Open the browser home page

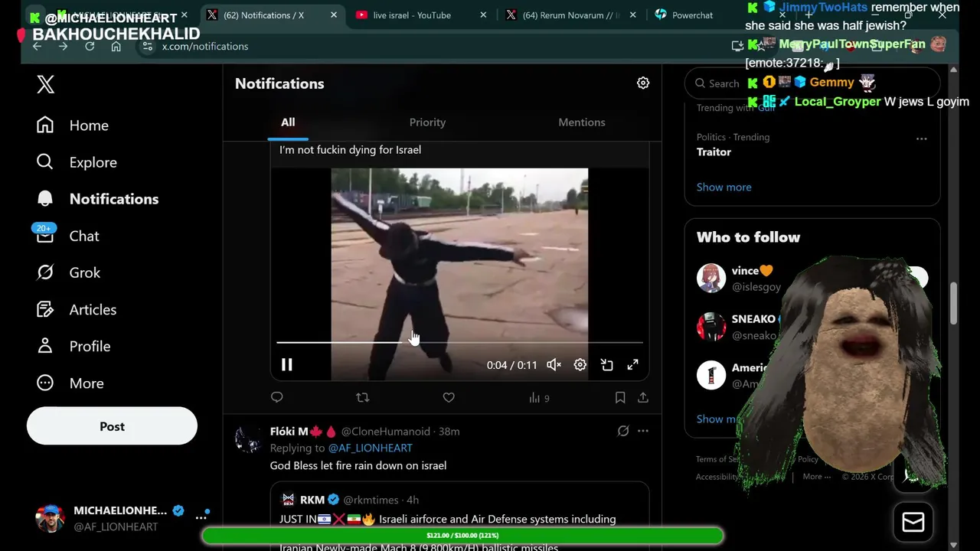click(x=116, y=46)
